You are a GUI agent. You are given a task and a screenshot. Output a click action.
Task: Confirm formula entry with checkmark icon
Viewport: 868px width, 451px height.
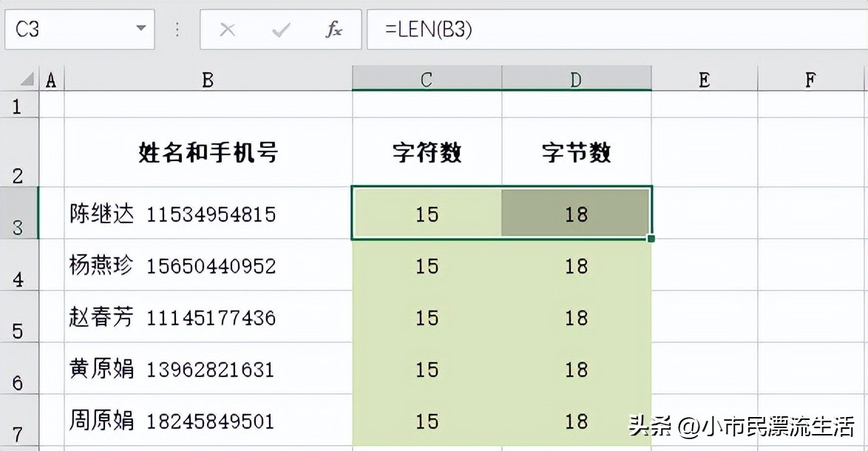[281, 30]
